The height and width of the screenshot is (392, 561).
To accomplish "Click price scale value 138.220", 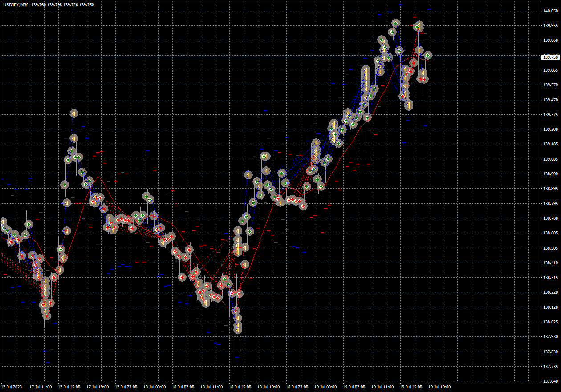I will tap(550, 292).
